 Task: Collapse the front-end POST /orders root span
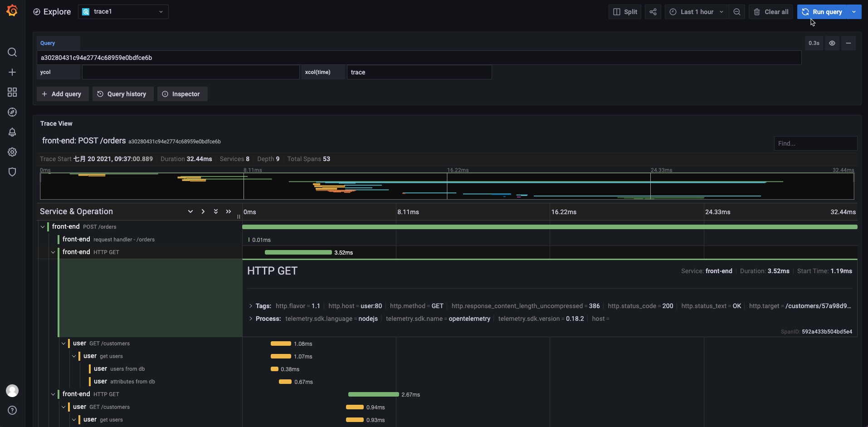[x=43, y=226]
